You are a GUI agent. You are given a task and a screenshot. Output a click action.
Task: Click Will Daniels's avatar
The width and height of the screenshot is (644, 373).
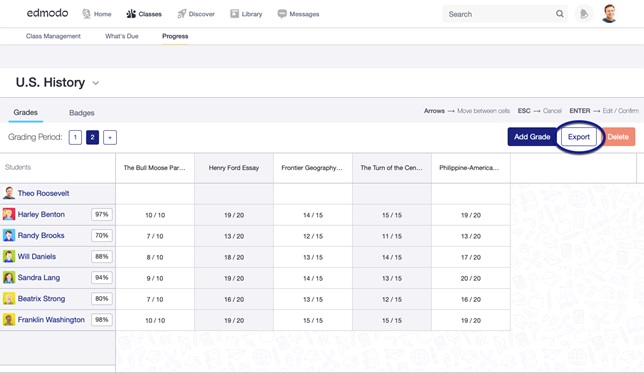9,256
